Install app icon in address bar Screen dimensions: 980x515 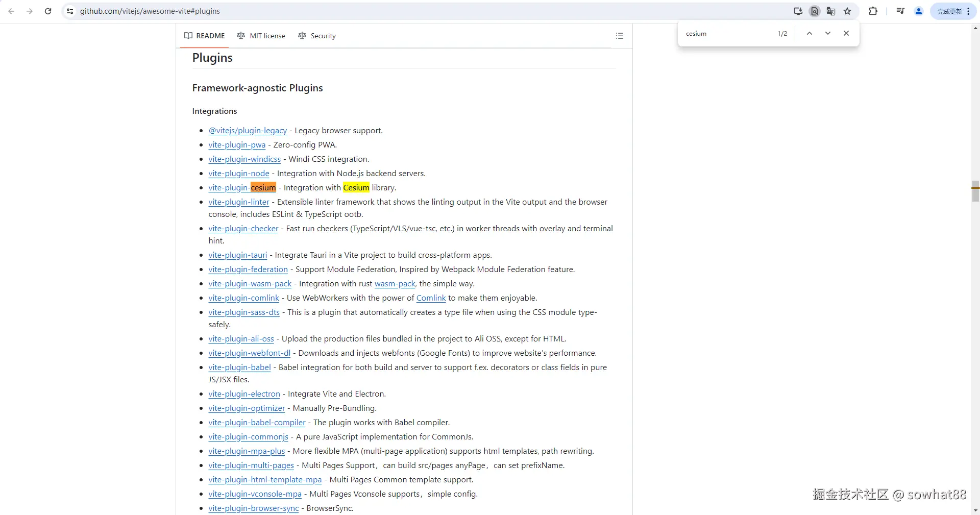(x=798, y=11)
